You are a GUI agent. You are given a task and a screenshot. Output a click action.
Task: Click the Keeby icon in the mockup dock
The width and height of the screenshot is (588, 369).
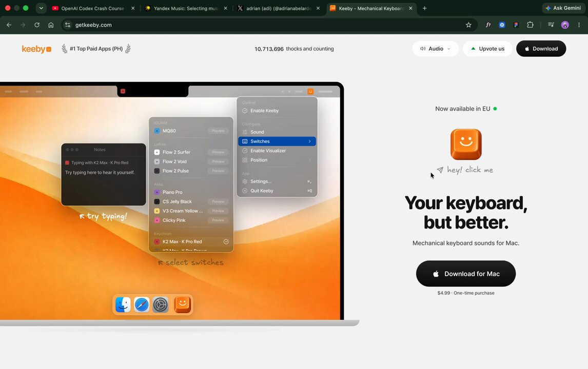pos(183,304)
